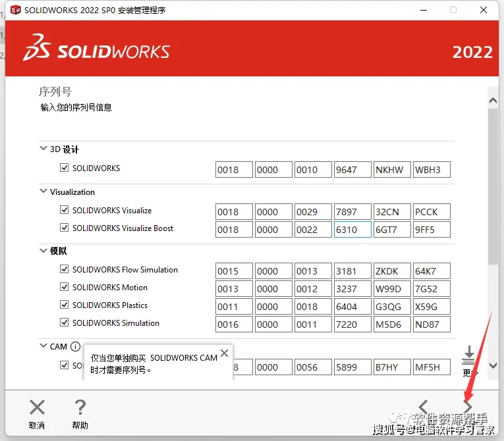Close the installation manager window

tap(484, 11)
